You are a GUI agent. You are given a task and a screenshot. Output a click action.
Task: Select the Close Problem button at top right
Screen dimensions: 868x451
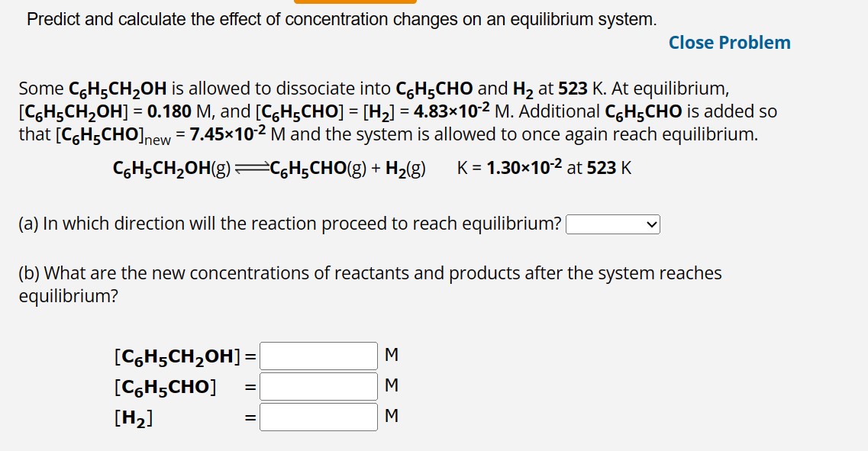coord(729,43)
